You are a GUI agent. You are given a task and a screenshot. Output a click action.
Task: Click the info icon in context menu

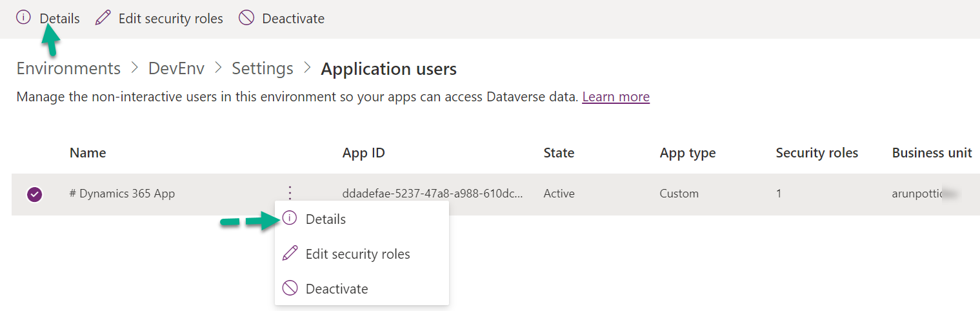[x=290, y=219]
